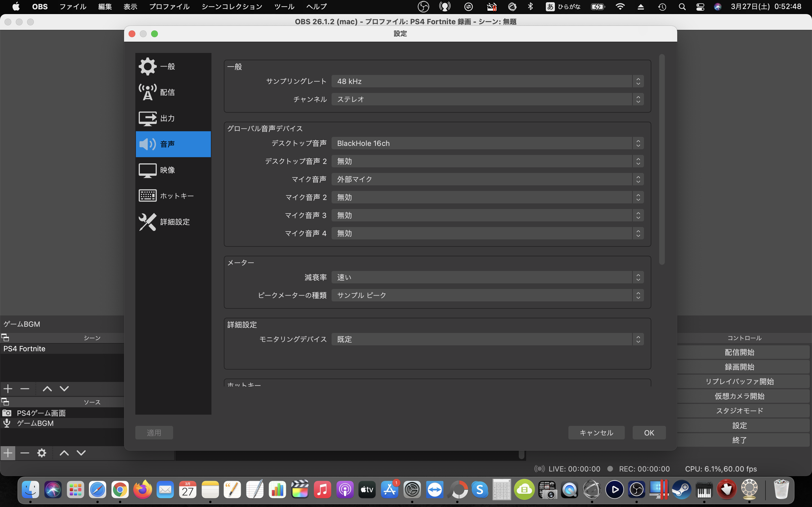Open the サンプリングレート 48 kHz dropdown
Screen dimensions: 812x507
coord(487,81)
